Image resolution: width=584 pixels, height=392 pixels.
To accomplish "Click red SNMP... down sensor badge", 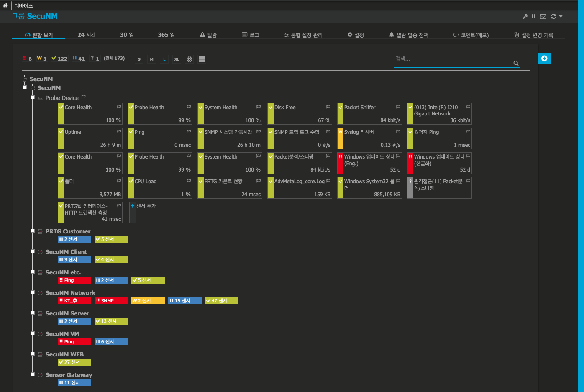I will click(x=111, y=301).
